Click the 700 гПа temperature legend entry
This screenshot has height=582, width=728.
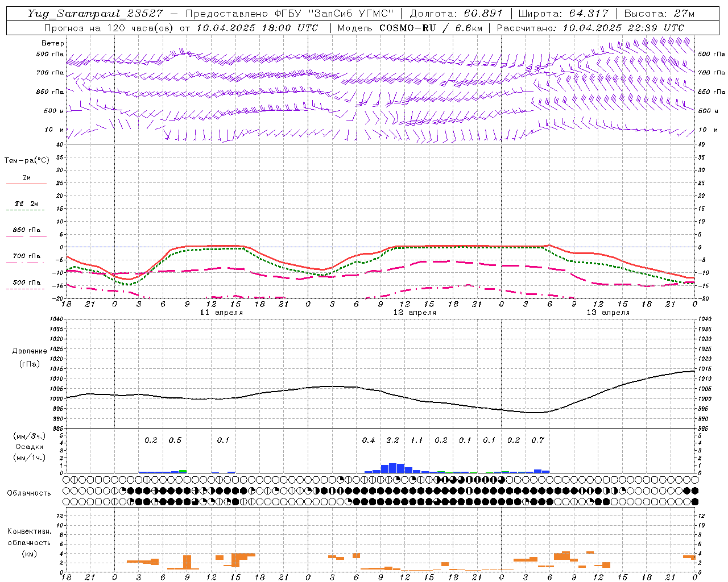click(27, 256)
